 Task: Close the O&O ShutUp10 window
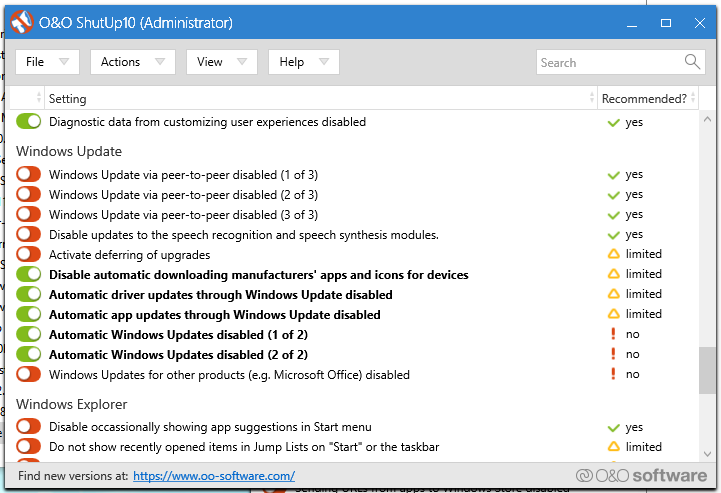(699, 23)
